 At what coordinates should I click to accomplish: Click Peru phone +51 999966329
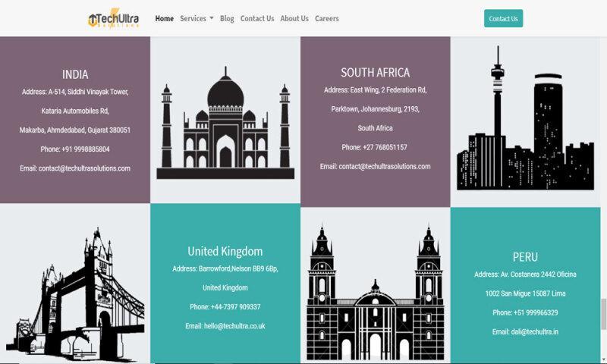(525, 312)
